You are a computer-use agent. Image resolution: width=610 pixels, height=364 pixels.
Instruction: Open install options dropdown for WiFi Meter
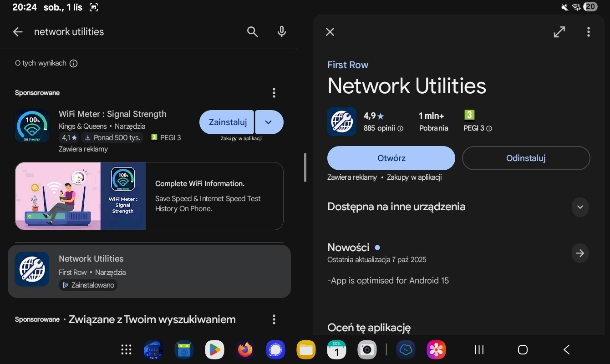pos(269,122)
